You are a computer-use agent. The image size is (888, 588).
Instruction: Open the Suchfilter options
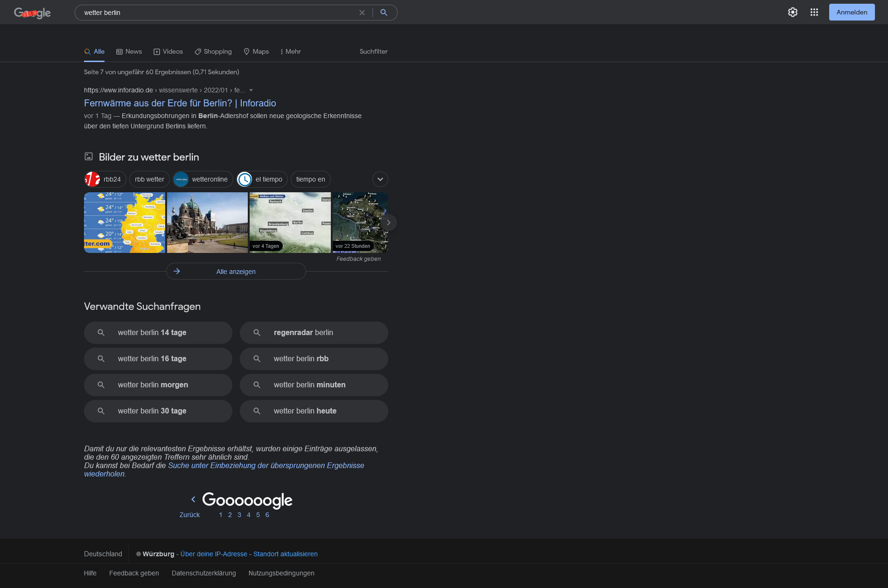[x=373, y=52]
